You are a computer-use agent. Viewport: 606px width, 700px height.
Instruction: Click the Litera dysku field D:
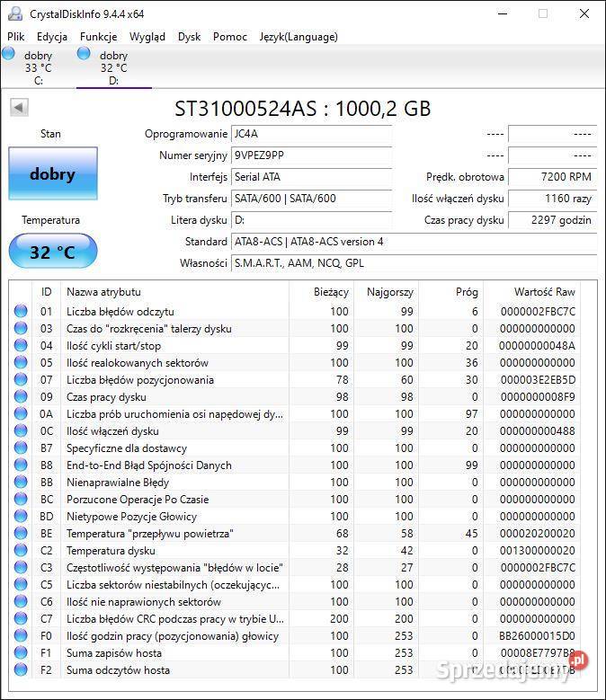point(312,220)
